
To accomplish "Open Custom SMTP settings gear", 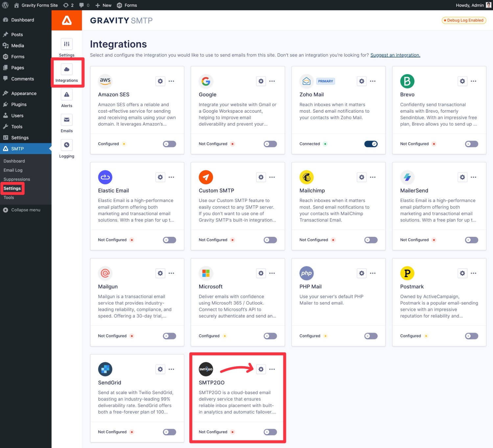I will coord(261,177).
